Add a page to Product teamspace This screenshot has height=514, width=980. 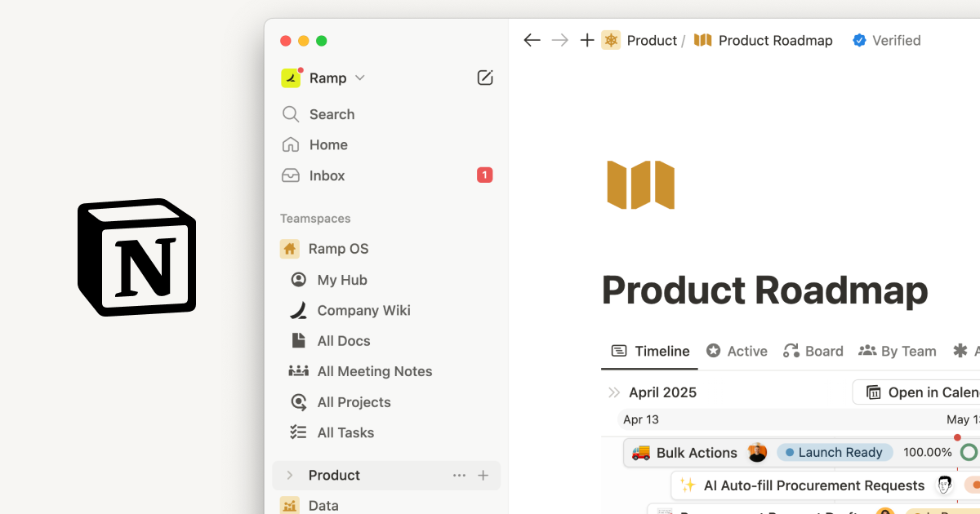pyautogui.click(x=483, y=476)
